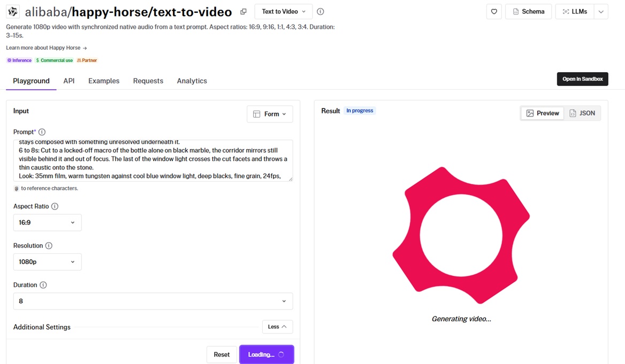Click the Prompt info icon
625x364 pixels.
click(42, 132)
